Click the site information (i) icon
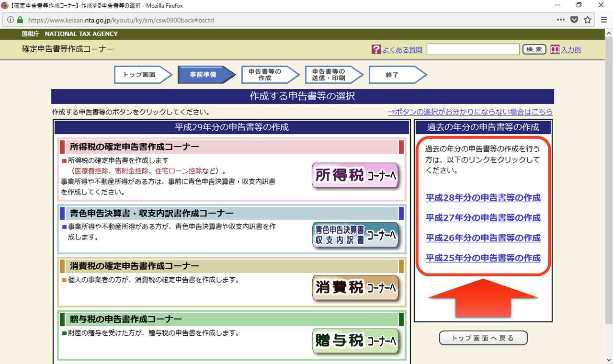 click(11, 20)
